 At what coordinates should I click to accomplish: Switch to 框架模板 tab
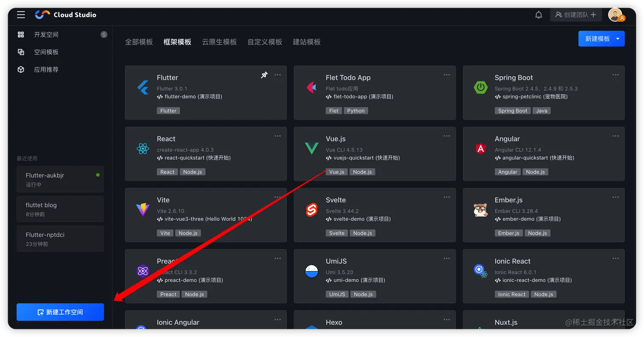(177, 42)
